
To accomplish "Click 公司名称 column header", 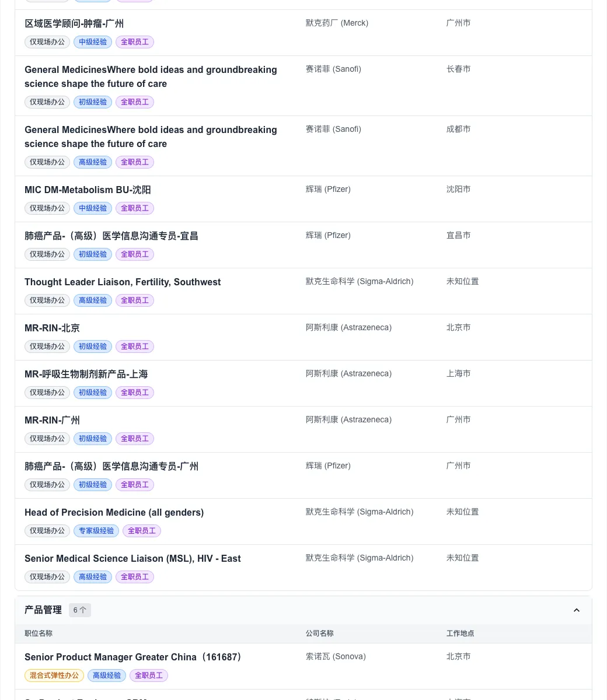I will (x=320, y=633).
